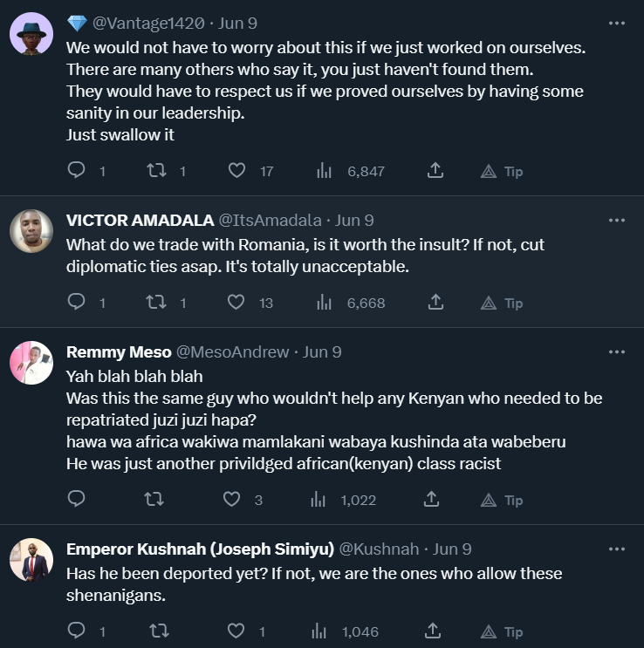This screenshot has width=644, height=648.
Task: Retweet the Vantage1420 post
Action: point(157,171)
